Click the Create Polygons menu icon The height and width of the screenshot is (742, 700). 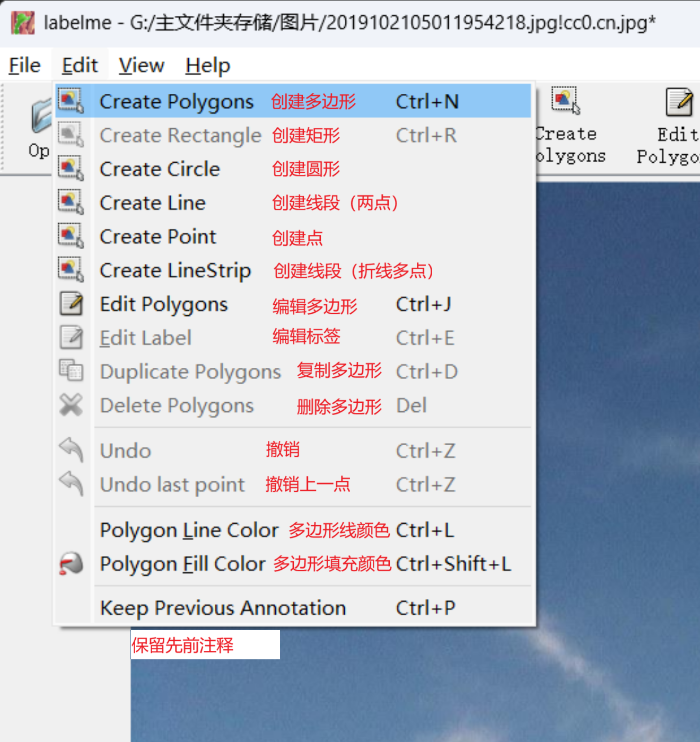pyautogui.click(x=71, y=101)
